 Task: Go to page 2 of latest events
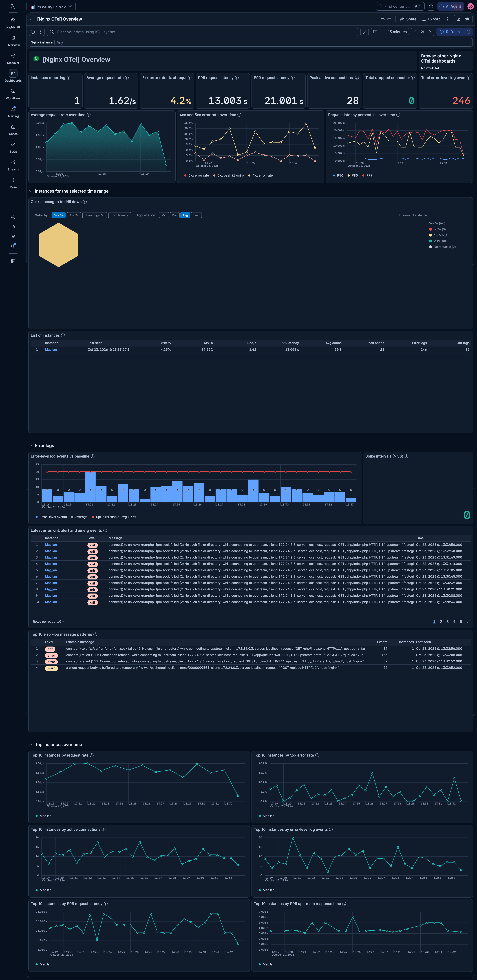pos(441,622)
